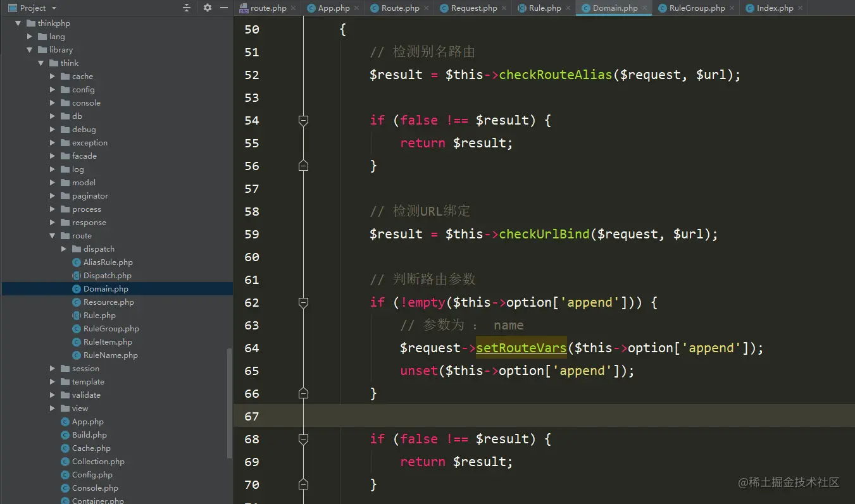Click the Console.php file icon in tree

click(65, 488)
